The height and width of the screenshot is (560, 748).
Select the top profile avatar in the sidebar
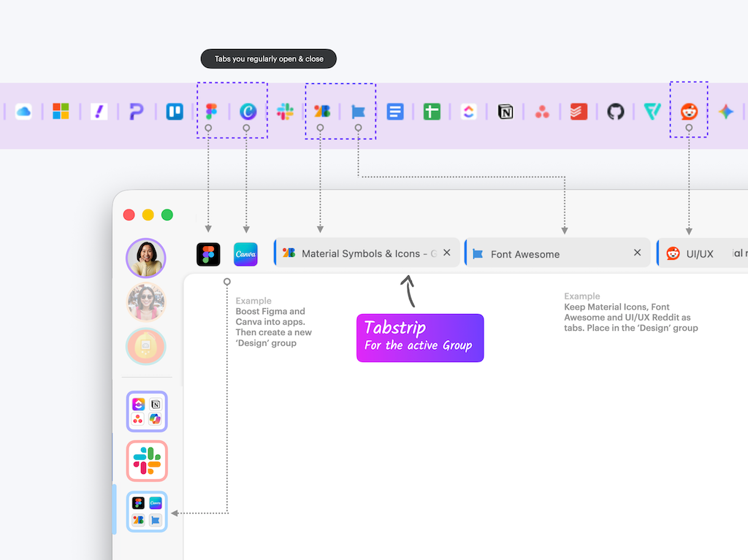146,258
